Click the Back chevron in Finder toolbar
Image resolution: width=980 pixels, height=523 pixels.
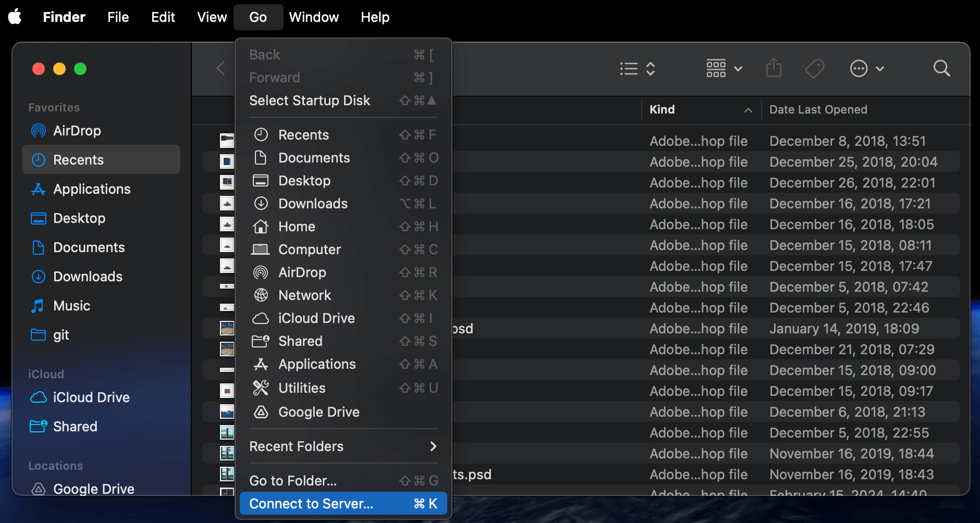[221, 68]
